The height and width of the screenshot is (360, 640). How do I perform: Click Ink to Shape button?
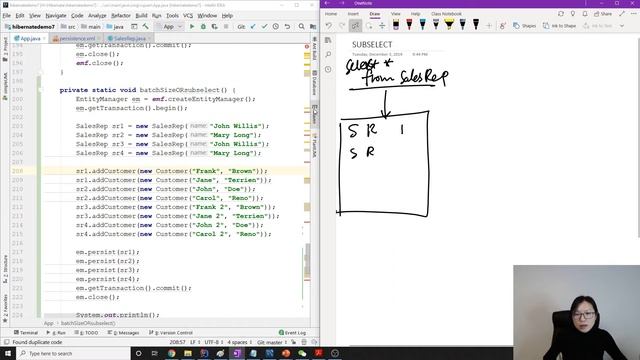coord(559,26)
